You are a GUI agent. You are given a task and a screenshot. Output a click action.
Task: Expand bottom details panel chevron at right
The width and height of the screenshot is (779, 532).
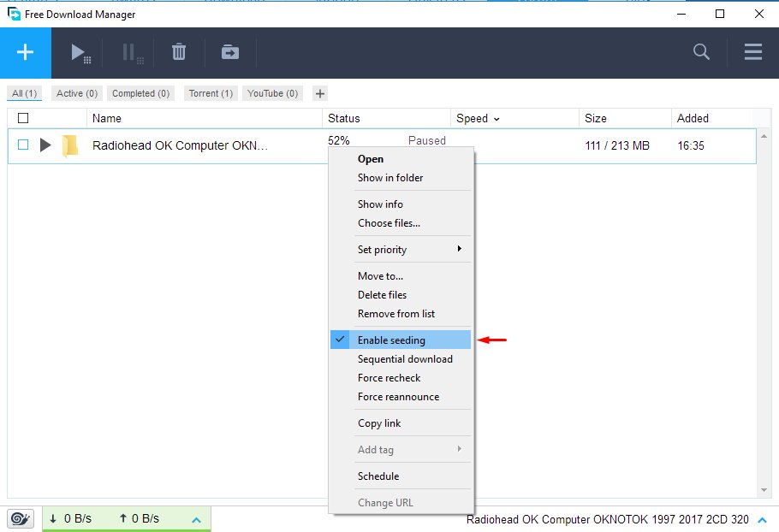pyautogui.click(x=762, y=520)
